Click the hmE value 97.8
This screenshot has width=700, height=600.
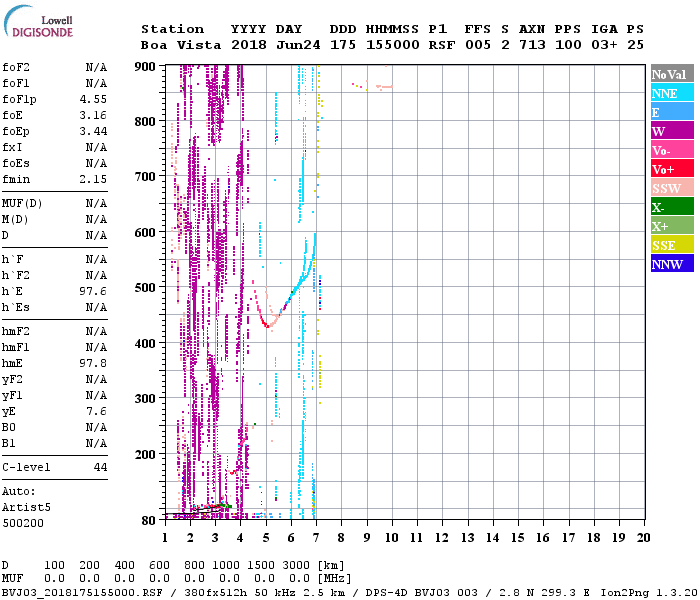[x=93, y=363]
